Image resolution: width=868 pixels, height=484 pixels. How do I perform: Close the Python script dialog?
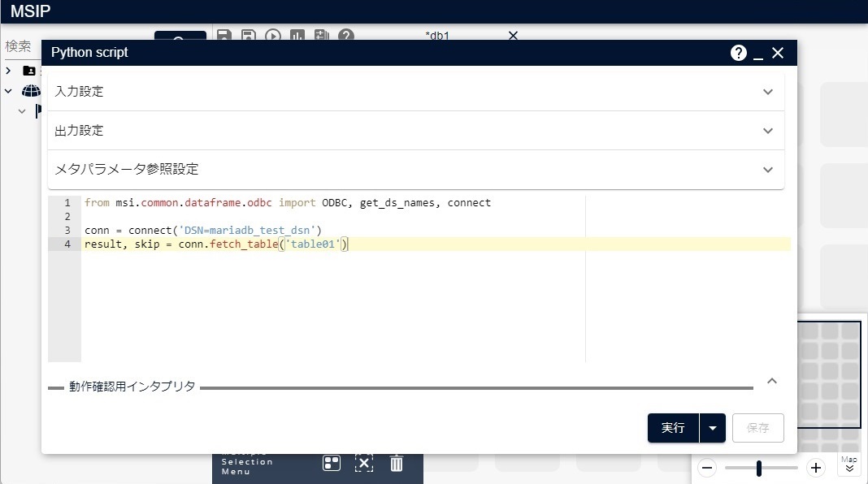pos(778,53)
